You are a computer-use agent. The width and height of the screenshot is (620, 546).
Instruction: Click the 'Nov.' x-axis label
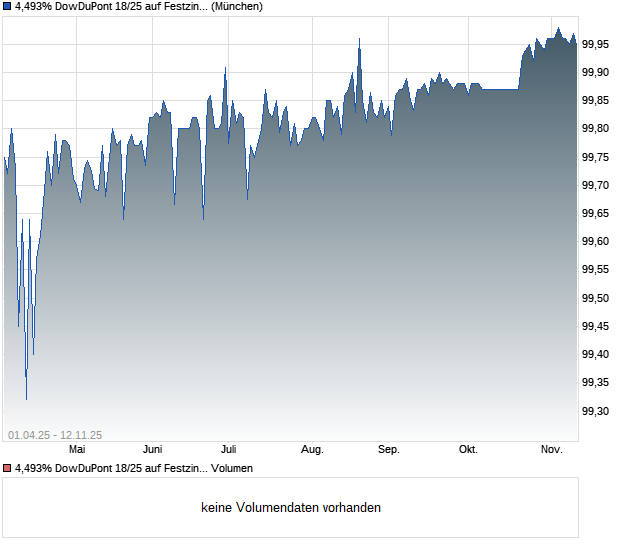[552, 450]
